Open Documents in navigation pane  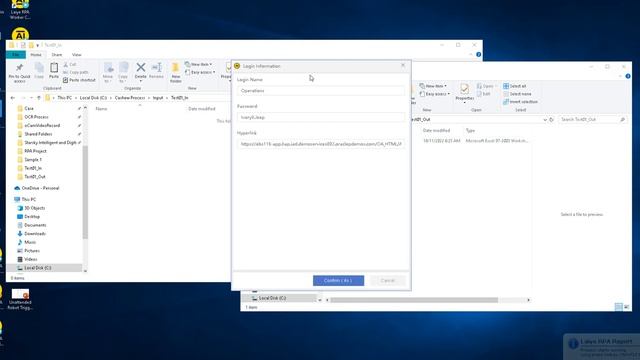(x=35, y=225)
